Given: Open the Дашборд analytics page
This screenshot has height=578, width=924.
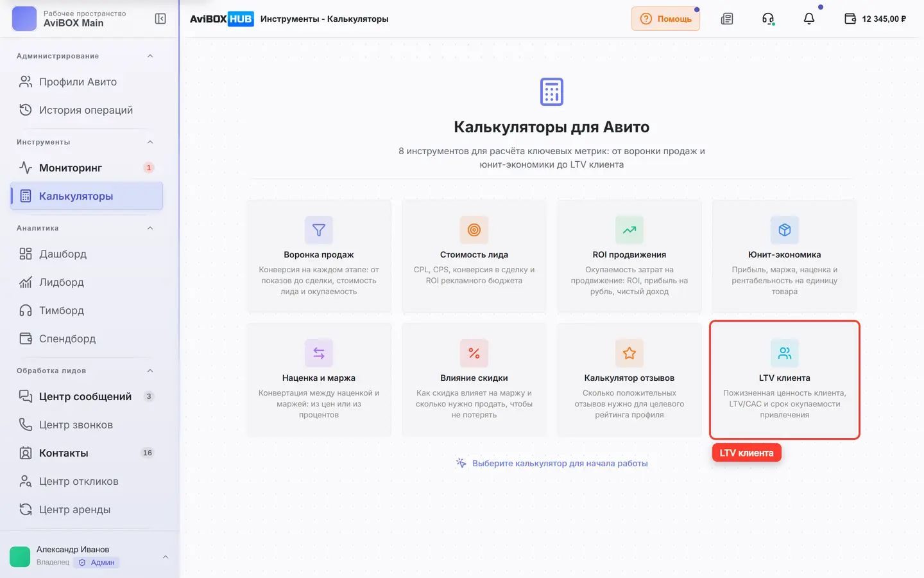Looking at the screenshot, I should point(87,254).
